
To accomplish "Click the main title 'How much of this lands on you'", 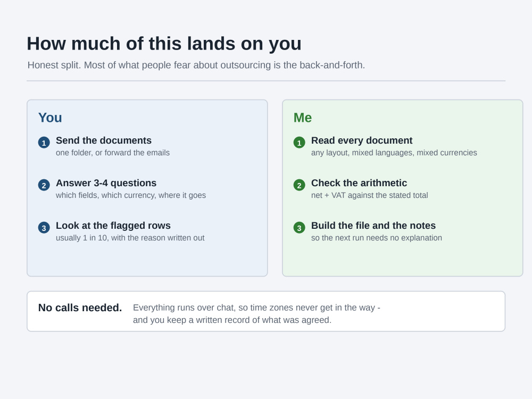I will click(164, 44).
